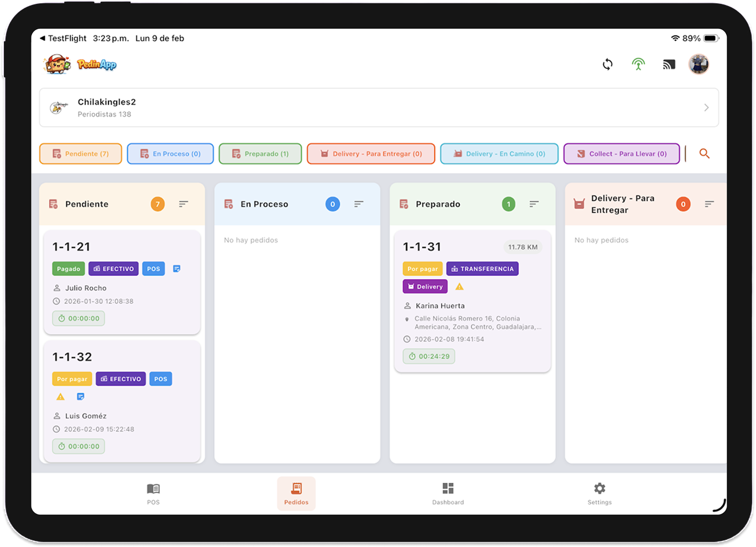
Task: Toggle the Pendiente (7) status filter
Action: (x=80, y=154)
